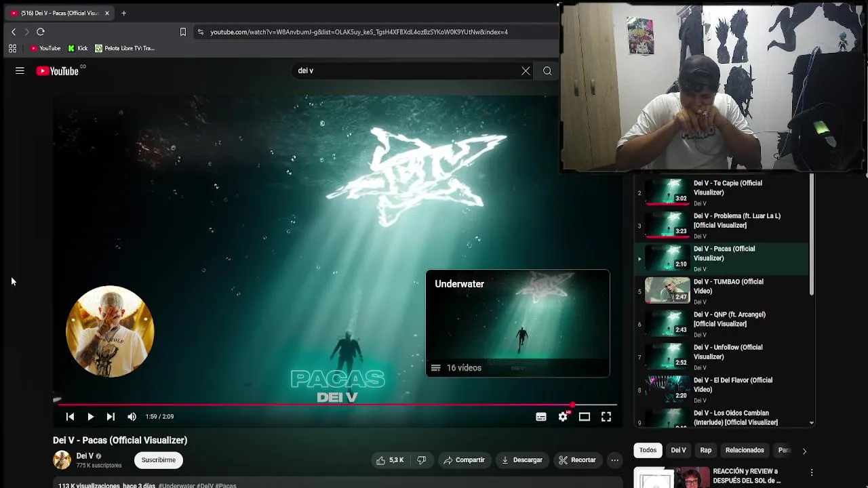
Task: Open the Dei V channel name link
Action: [85, 456]
